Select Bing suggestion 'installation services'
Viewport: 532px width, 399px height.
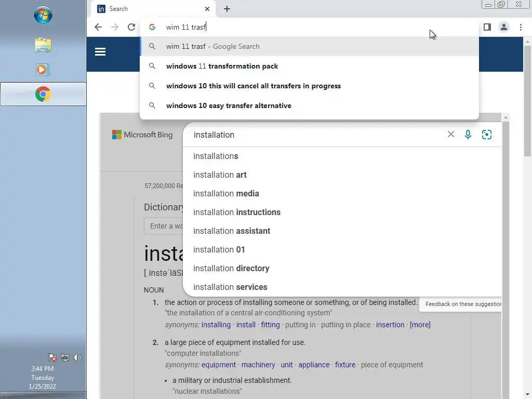click(x=342, y=287)
